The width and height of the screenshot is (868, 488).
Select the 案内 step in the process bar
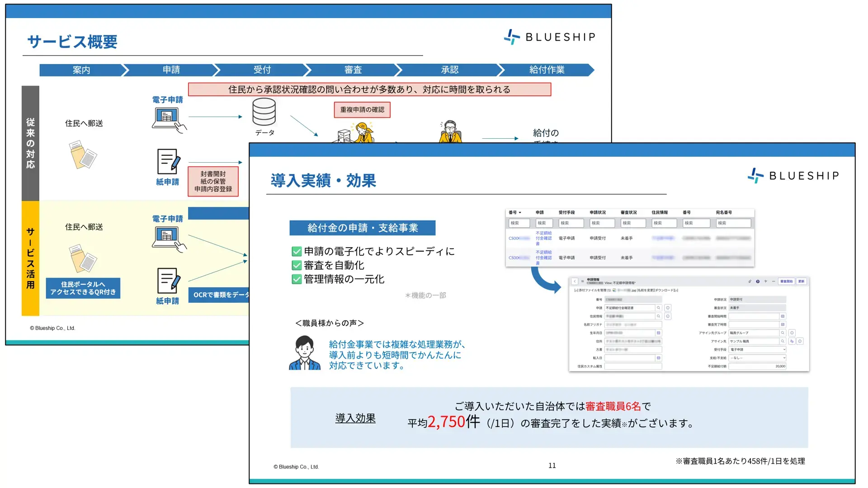81,70
